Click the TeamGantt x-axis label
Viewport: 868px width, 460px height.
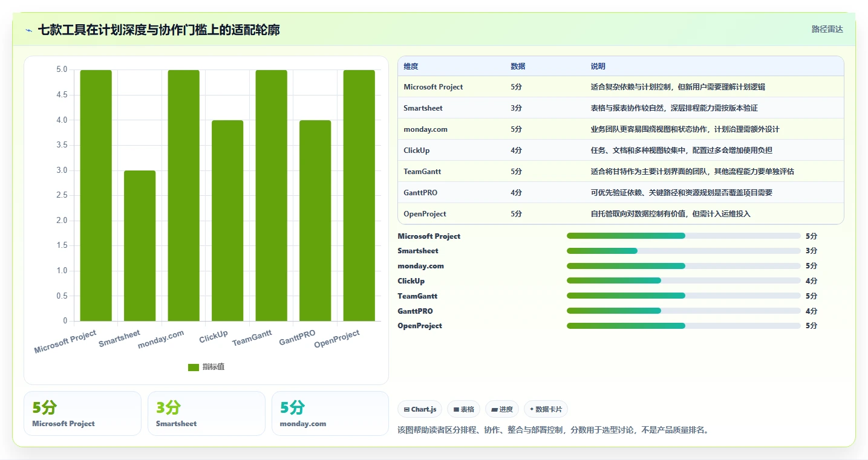[x=252, y=338]
